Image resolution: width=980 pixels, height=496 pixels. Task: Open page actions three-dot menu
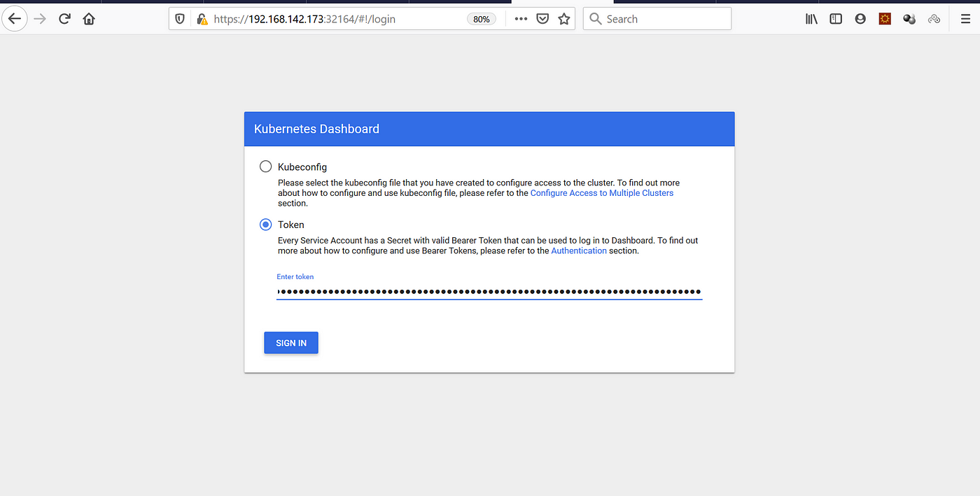pos(521,19)
